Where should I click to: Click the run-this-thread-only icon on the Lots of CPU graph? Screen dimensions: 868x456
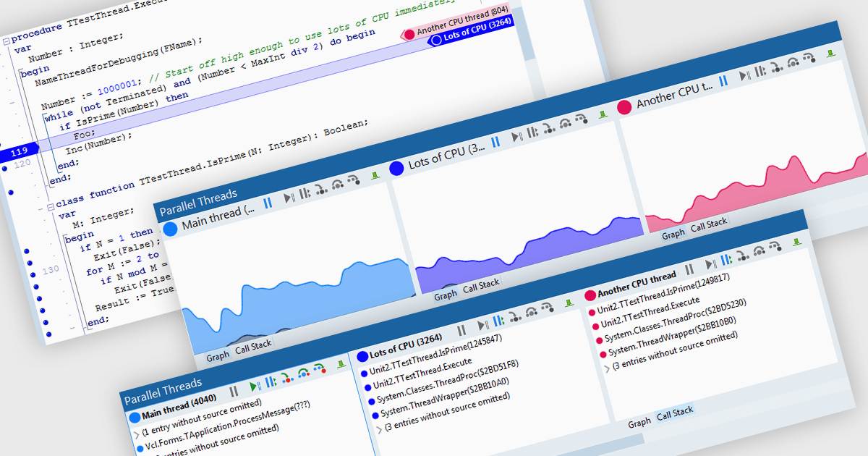point(517,136)
